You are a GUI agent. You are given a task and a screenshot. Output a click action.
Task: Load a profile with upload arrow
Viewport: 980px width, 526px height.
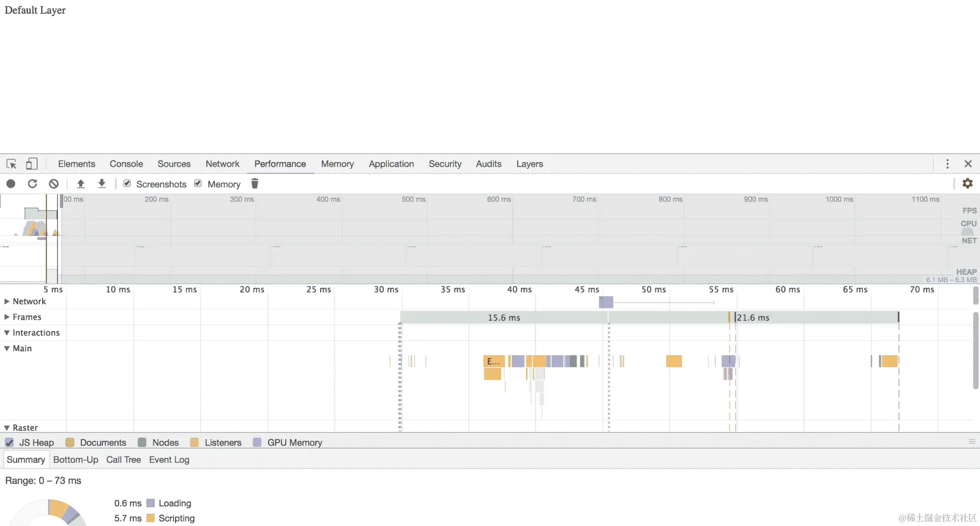point(81,184)
